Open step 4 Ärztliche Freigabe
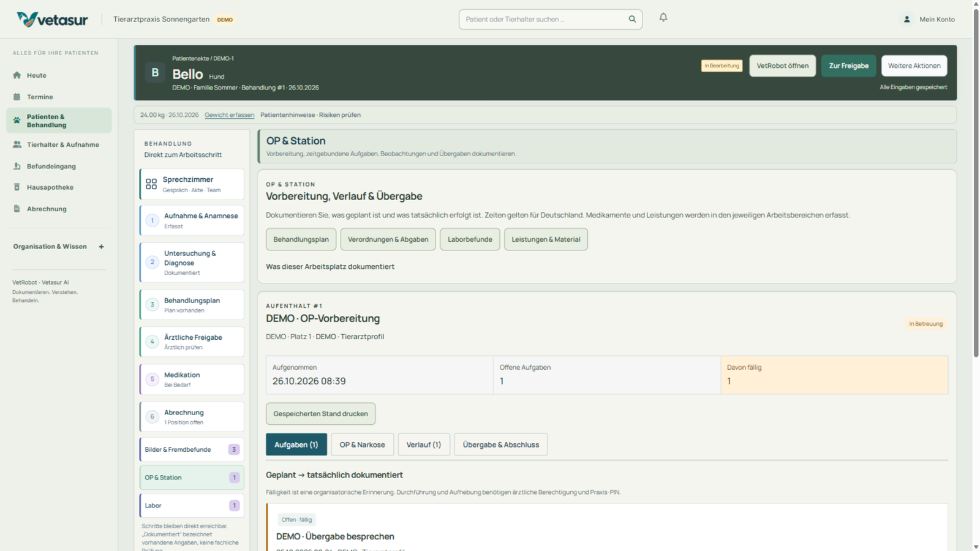 pos(192,342)
